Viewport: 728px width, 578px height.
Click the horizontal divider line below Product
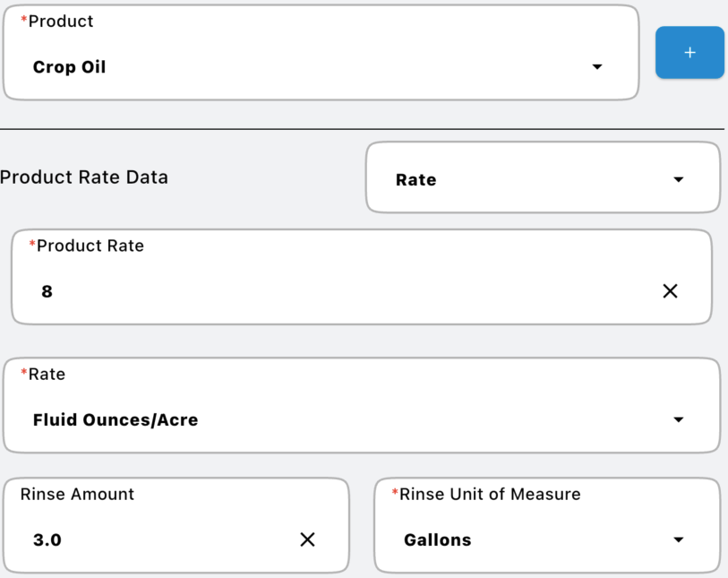358,129
